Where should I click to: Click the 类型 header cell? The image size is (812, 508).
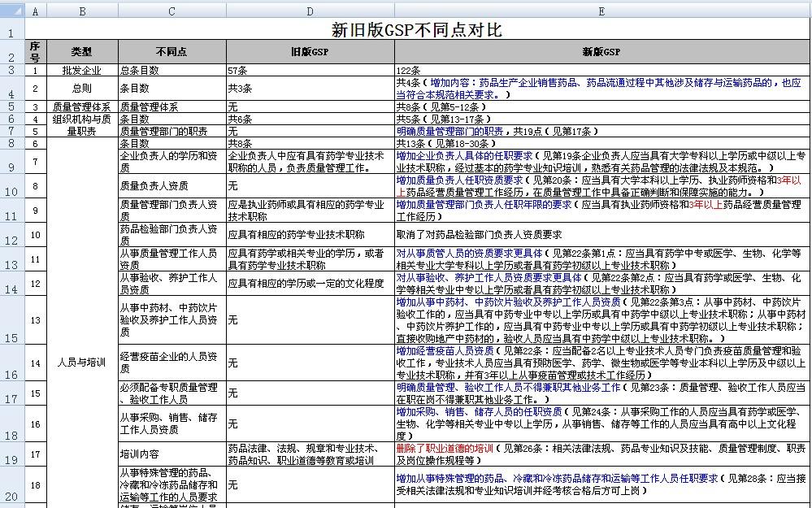82,52
